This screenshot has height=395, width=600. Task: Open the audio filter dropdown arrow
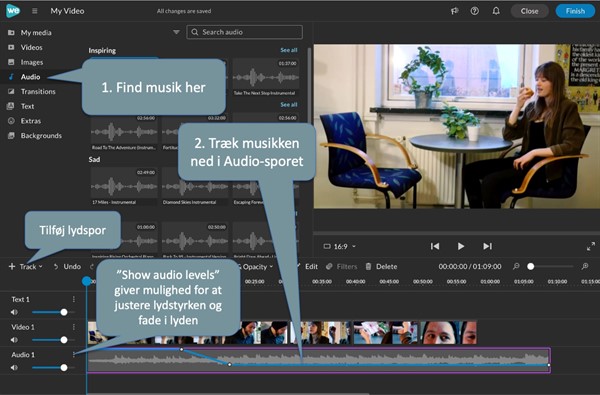pos(176,32)
